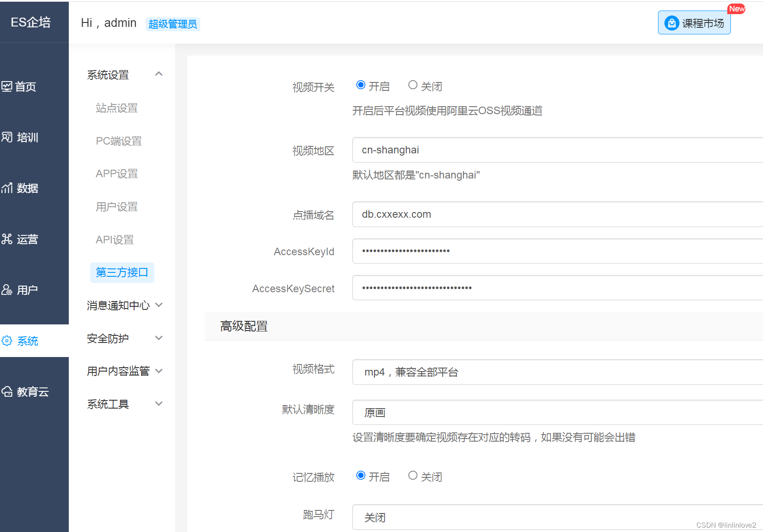This screenshot has width=763, height=532.
Task: Go to 培训 section label
Action: point(27,138)
